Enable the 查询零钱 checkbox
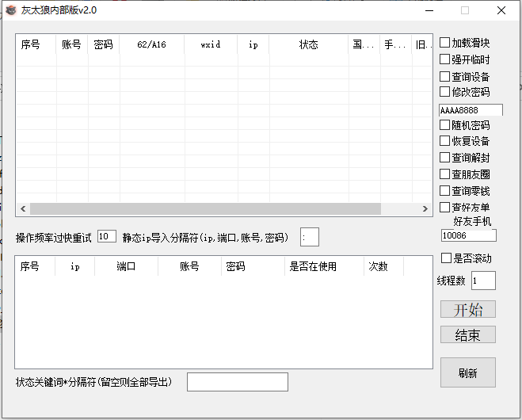Screen dimensions: 522x420 tap(445, 191)
